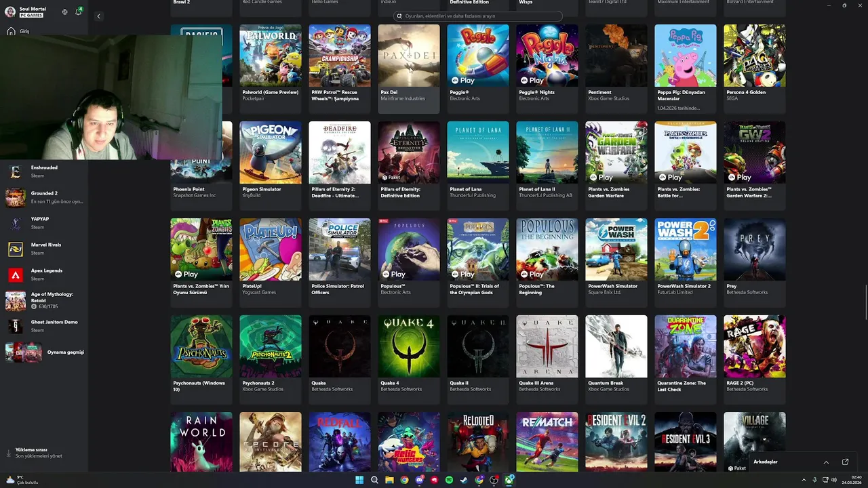868x488 pixels.
Task: Open Quantum Break cover
Action: pyautogui.click(x=616, y=346)
